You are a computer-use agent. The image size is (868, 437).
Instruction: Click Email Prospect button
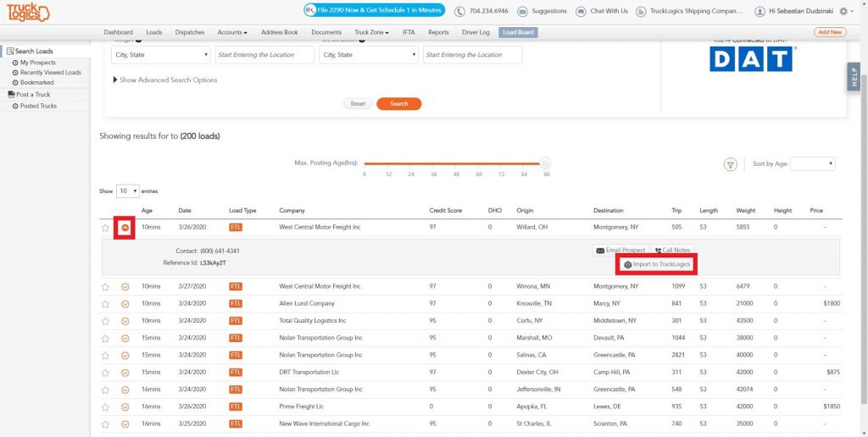pyautogui.click(x=620, y=251)
